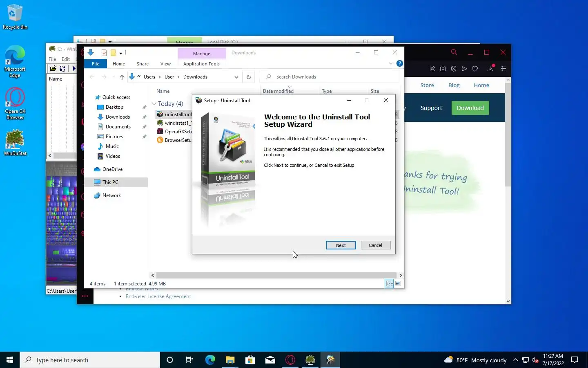Click Opera GX snapshot camera icon

click(443, 69)
